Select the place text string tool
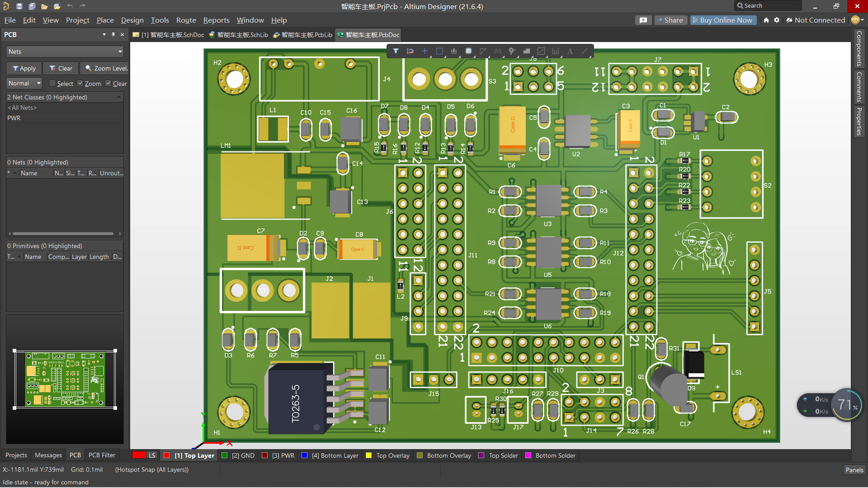Viewport: 868px width, 488px height. coord(570,51)
